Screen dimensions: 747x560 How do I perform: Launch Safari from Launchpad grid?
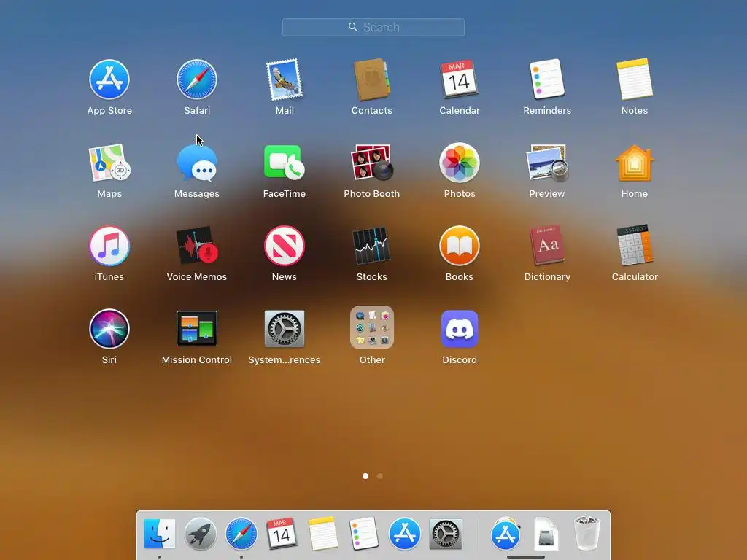pyautogui.click(x=197, y=79)
